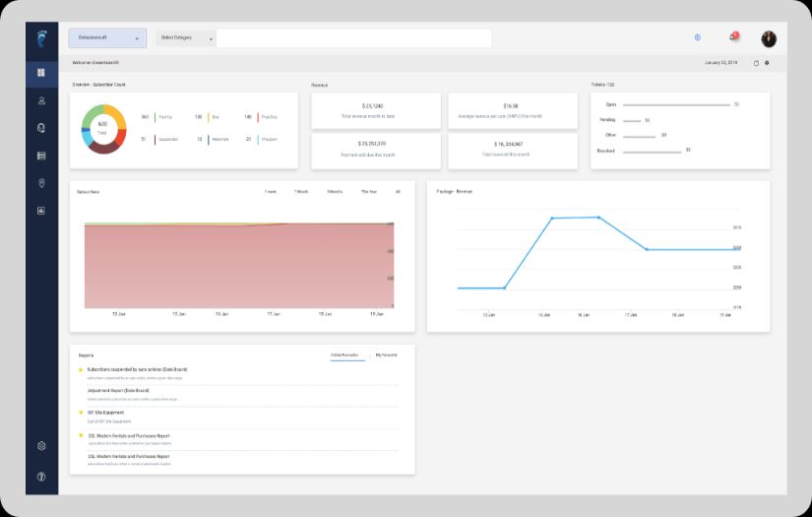Click the app logo in the sidebar

[42, 38]
